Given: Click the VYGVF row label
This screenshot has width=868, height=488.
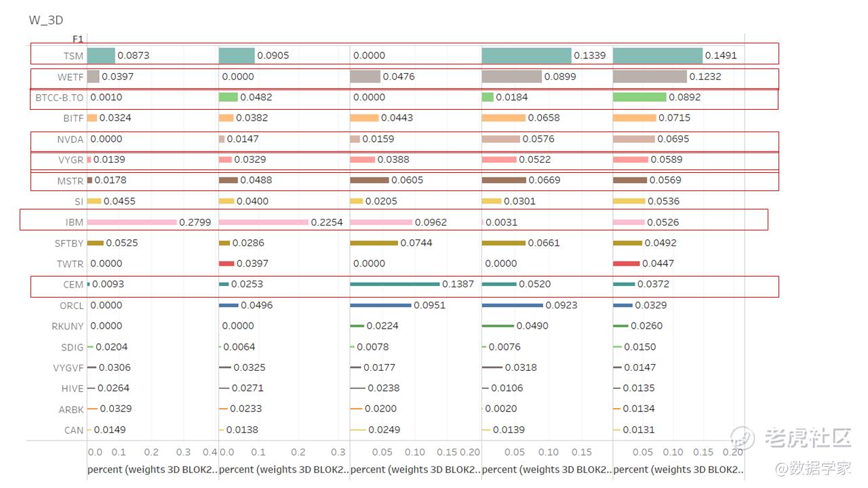Looking at the screenshot, I should pyautogui.click(x=68, y=368).
